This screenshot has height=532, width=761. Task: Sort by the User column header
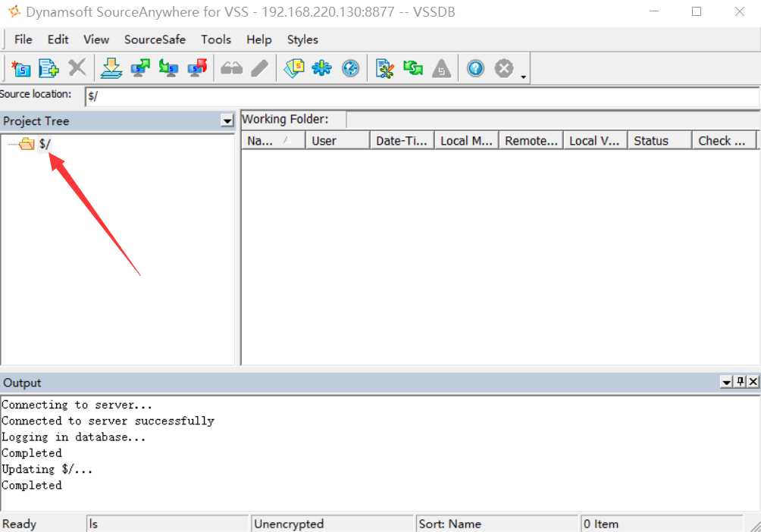point(337,140)
